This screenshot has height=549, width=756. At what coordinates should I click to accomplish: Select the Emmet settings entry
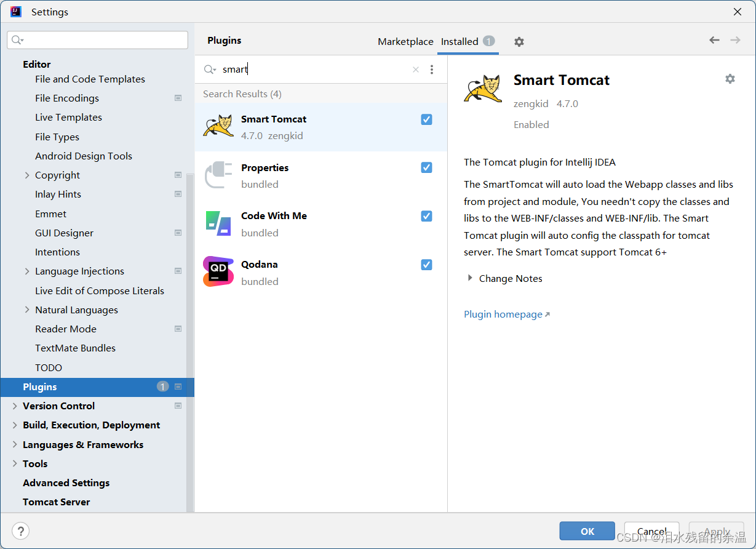[x=51, y=214]
